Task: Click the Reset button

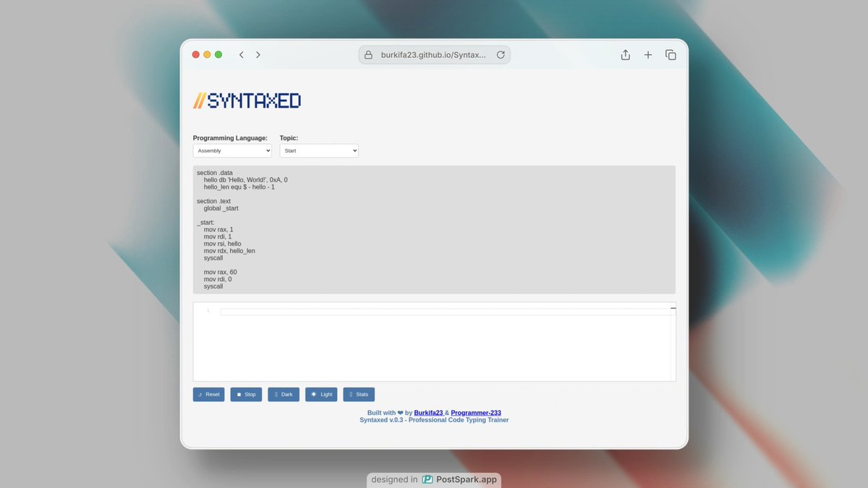Action: click(208, 395)
